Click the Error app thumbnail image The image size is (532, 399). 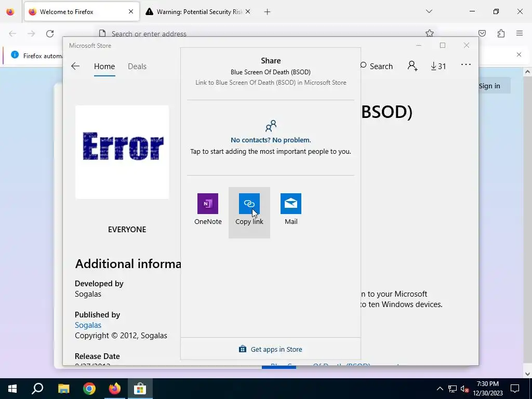(x=122, y=152)
